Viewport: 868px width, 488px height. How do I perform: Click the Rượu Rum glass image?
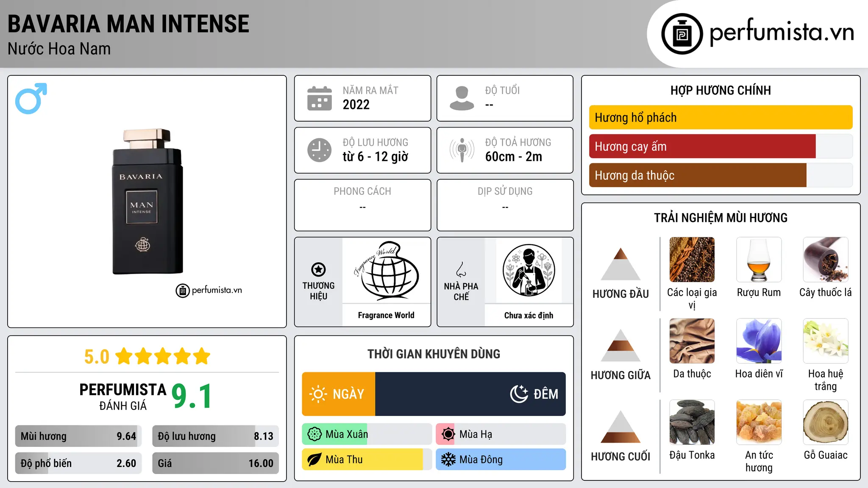click(x=759, y=260)
